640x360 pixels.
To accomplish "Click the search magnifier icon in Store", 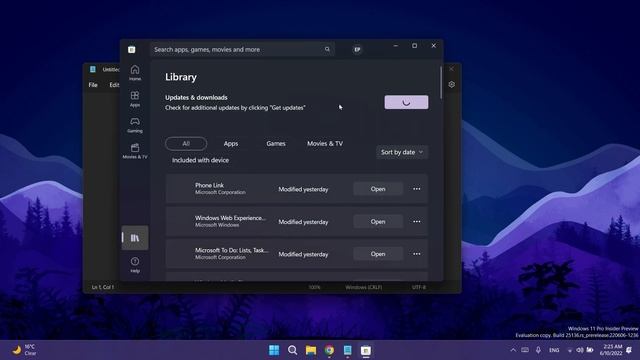I will 327,49.
